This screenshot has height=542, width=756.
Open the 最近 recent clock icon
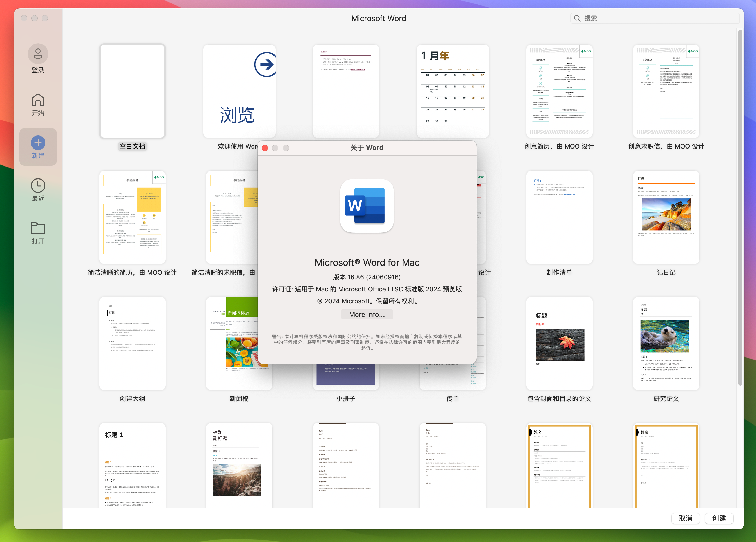pos(38,186)
